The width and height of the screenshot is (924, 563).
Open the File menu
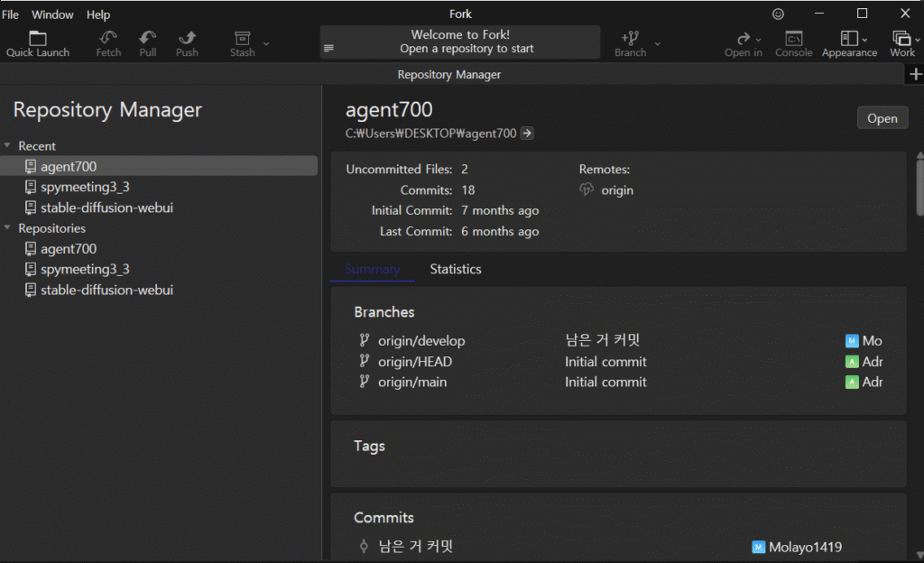coord(10,14)
